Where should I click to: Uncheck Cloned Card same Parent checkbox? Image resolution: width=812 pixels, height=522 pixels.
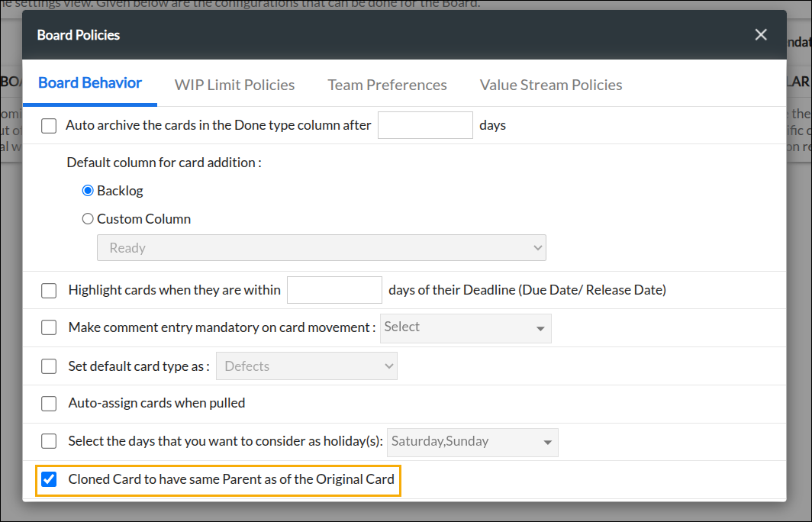tap(49, 479)
